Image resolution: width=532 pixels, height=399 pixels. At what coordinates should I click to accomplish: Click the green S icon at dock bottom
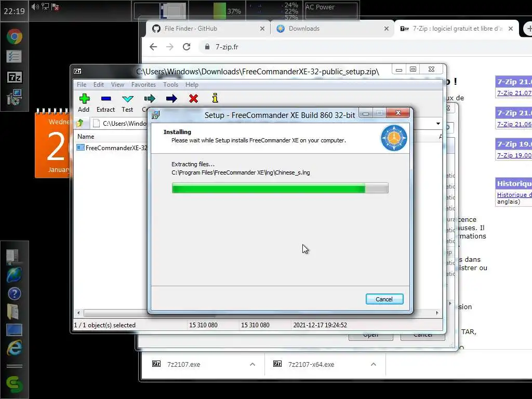coord(14,385)
